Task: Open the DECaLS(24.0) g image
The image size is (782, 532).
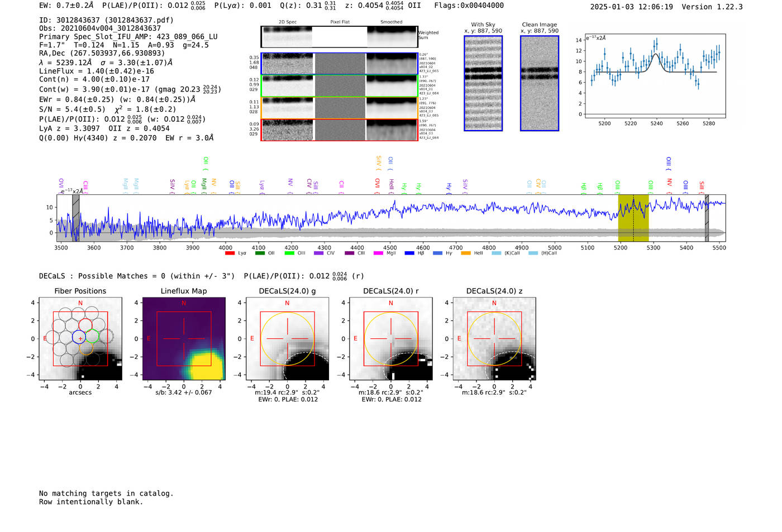Action: pyautogui.click(x=287, y=339)
